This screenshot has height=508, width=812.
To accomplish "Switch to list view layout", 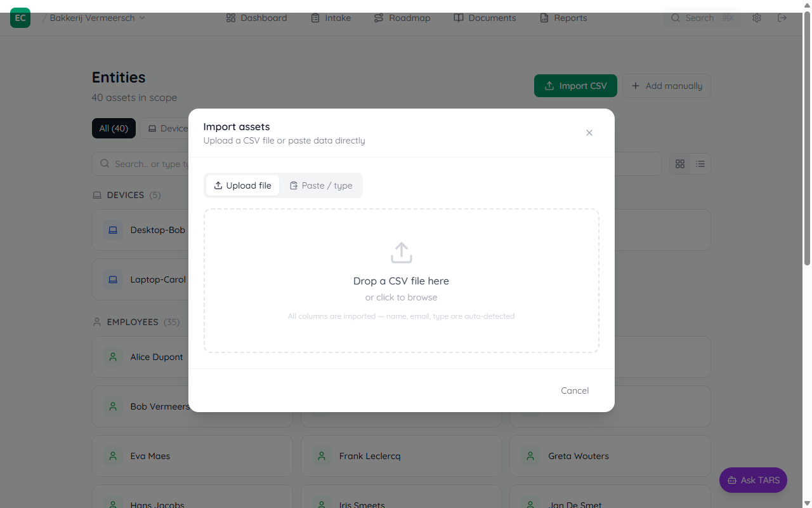I will point(700,164).
